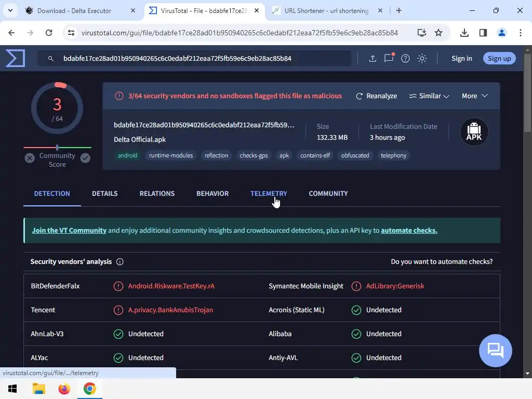
Task: Open the help question mark icon
Action: (x=405, y=58)
